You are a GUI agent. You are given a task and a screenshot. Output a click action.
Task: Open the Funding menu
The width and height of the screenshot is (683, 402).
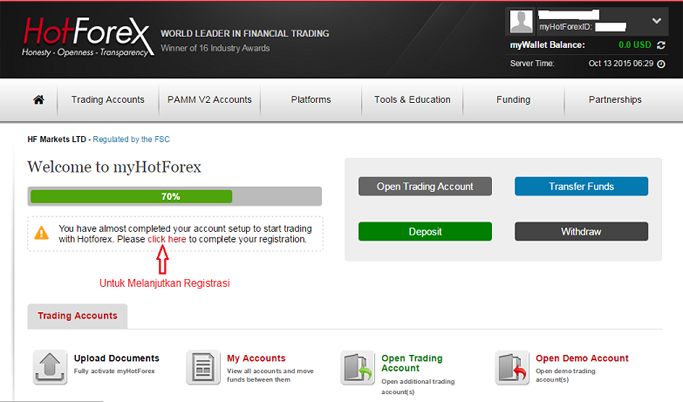[513, 100]
